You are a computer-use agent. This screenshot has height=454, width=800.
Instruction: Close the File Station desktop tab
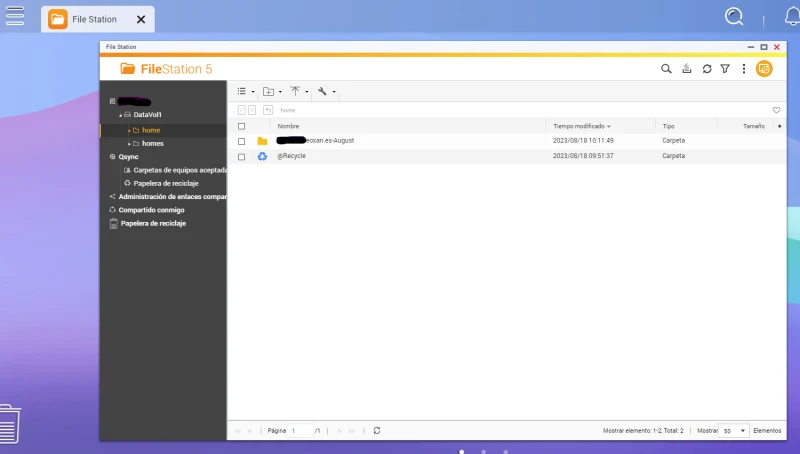(141, 19)
